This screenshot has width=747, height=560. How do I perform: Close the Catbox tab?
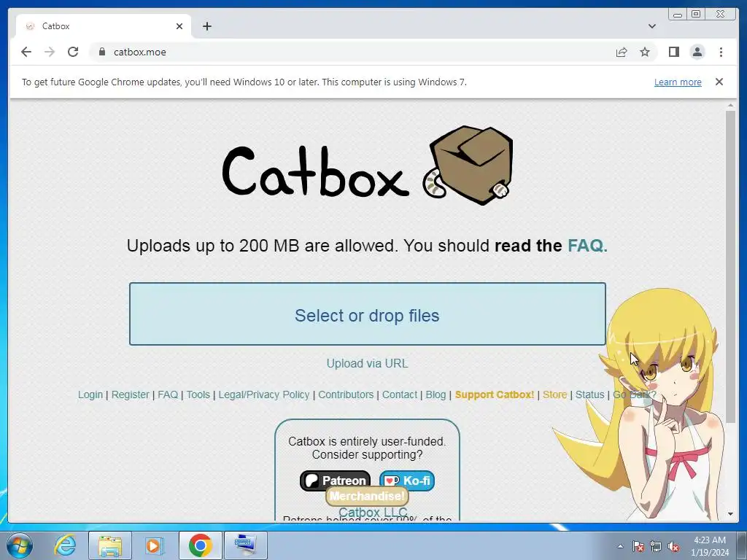click(x=179, y=26)
